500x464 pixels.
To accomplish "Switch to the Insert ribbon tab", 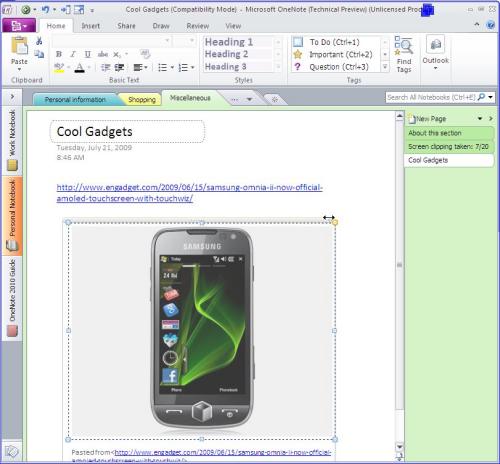I will [91, 26].
